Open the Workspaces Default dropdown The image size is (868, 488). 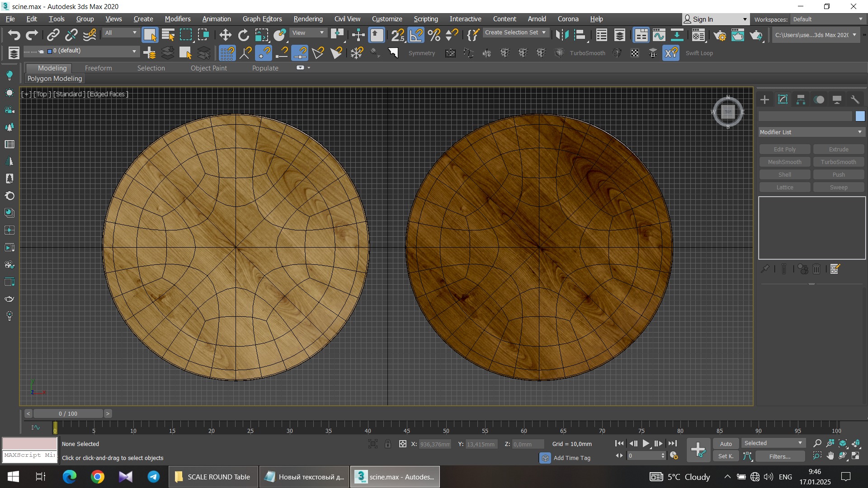click(x=828, y=19)
